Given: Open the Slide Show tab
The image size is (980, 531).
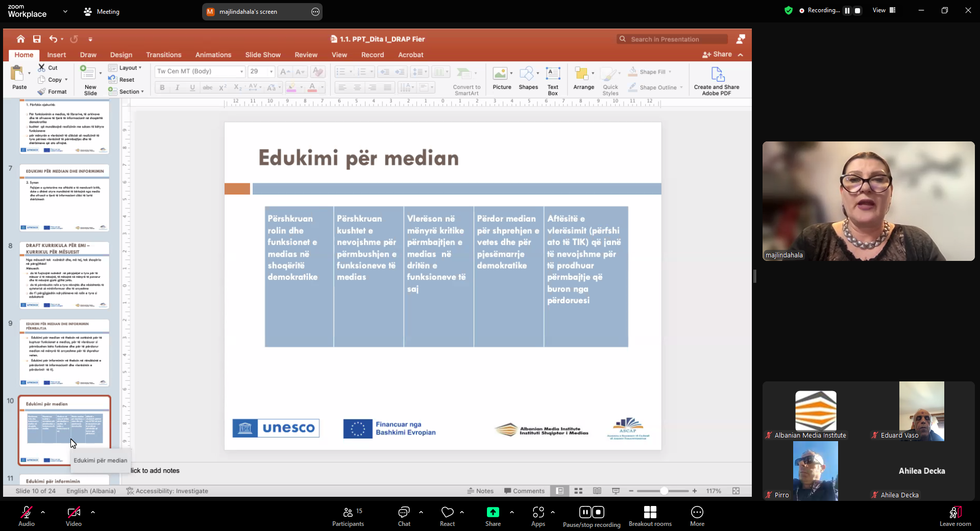Looking at the screenshot, I should coord(263,55).
